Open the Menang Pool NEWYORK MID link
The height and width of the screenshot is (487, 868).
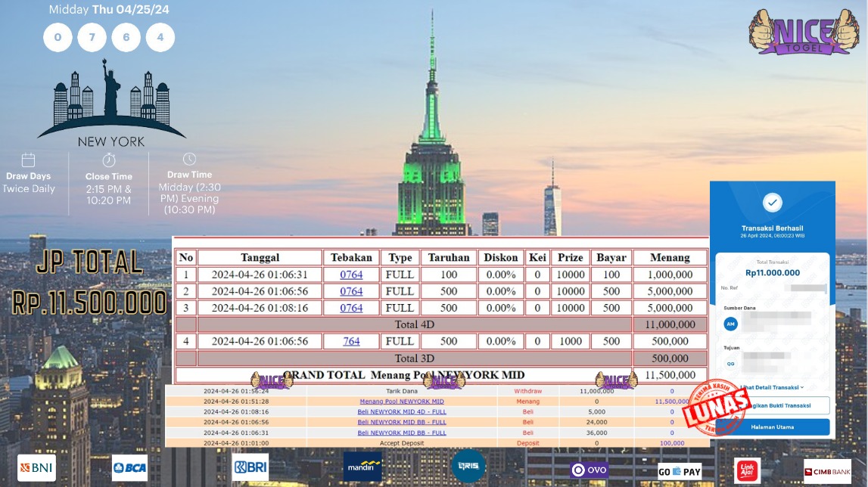[x=401, y=402]
